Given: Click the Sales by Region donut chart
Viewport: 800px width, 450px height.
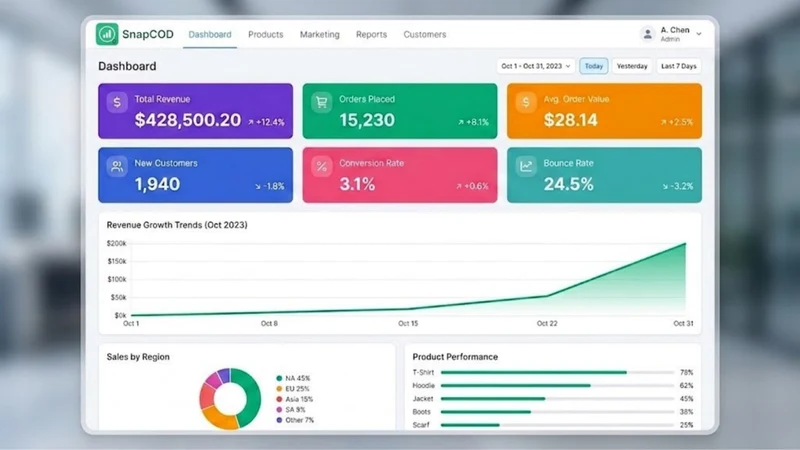Looking at the screenshot, I should click(230, 398).
